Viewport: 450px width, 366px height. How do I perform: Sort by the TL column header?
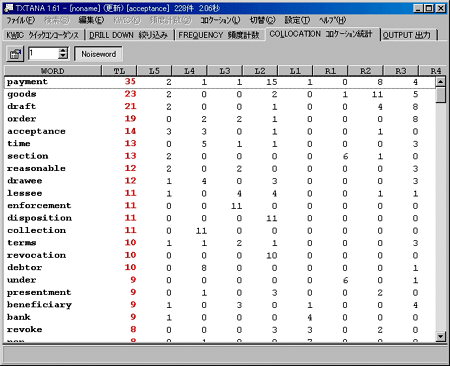tap(119, 71)
